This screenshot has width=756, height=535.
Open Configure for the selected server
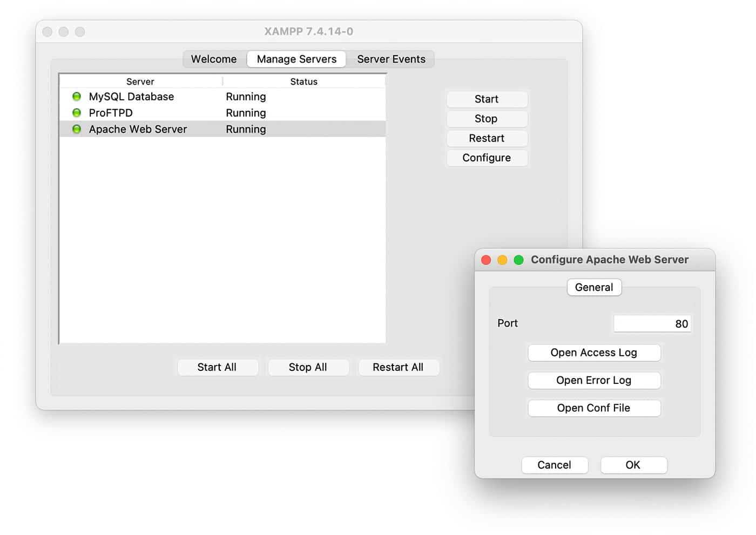click(487, 158)
